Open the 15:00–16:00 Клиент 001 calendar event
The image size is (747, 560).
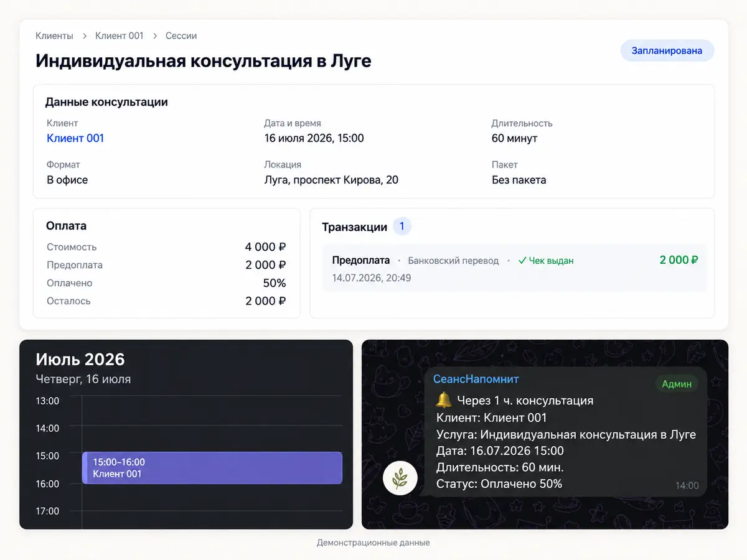[212, 468]
